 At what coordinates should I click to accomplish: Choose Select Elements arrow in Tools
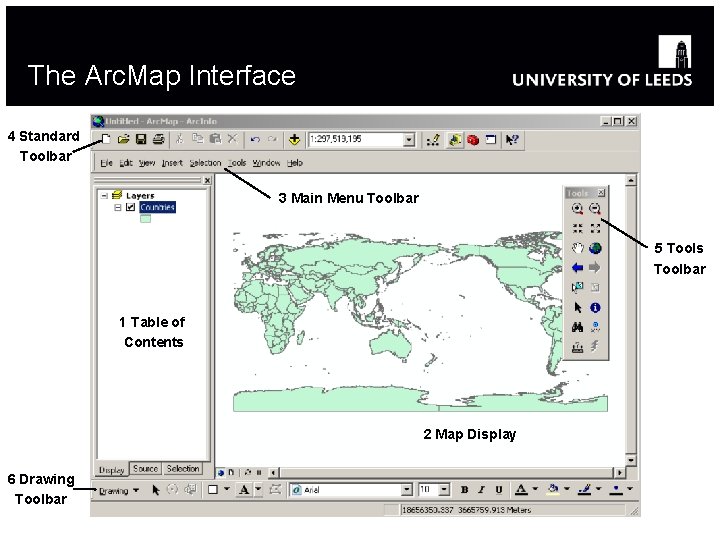578,307
